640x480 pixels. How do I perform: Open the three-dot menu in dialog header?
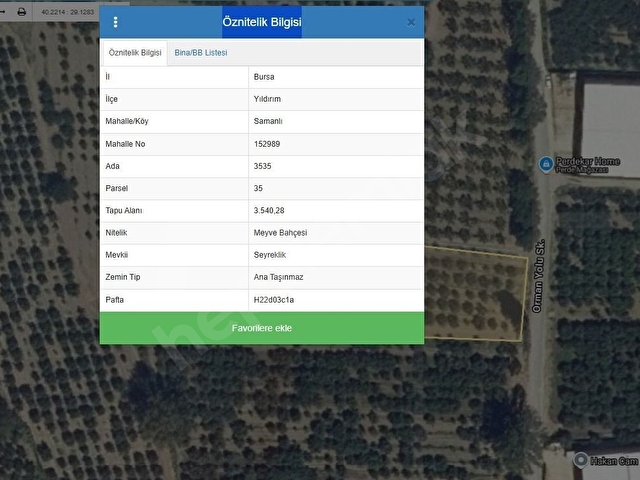point(116,22)
